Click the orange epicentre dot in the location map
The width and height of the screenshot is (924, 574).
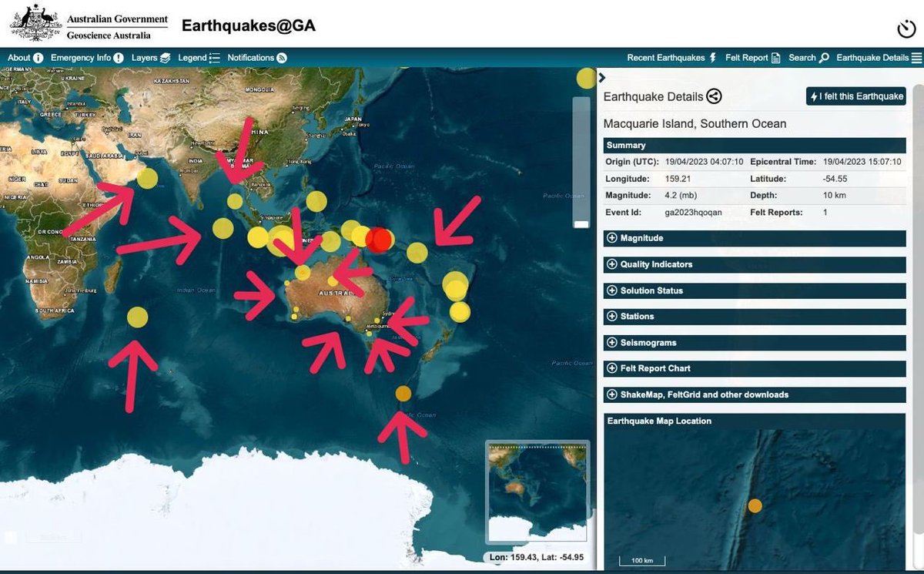click(x=755, y=505)
